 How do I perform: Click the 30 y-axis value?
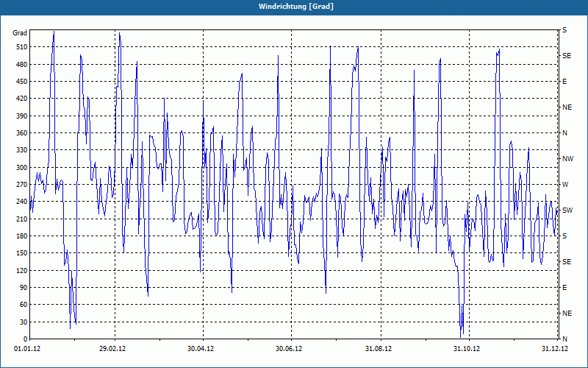click(x=23, y=322)
